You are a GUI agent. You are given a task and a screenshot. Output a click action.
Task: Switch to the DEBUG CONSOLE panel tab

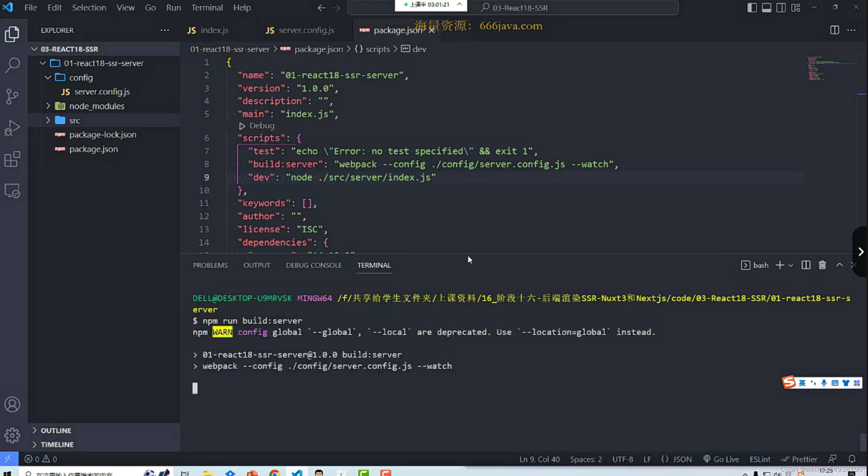[314, 265]
